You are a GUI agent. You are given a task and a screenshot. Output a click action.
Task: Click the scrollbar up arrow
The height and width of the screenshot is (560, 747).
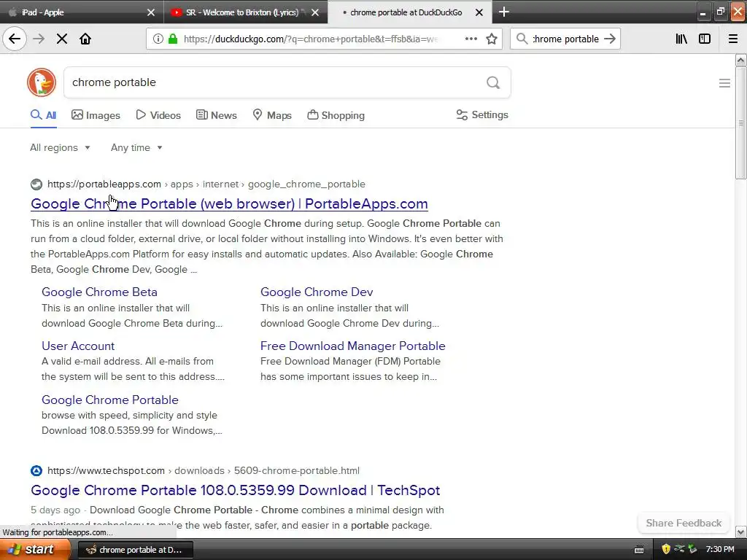click(x=740, y=60)
